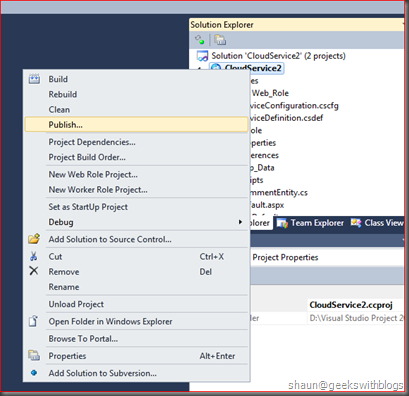The image size is (409, 396).
Task: Select ServiceConfiguration.cscfg file
Action: click(x=295, y=106)
